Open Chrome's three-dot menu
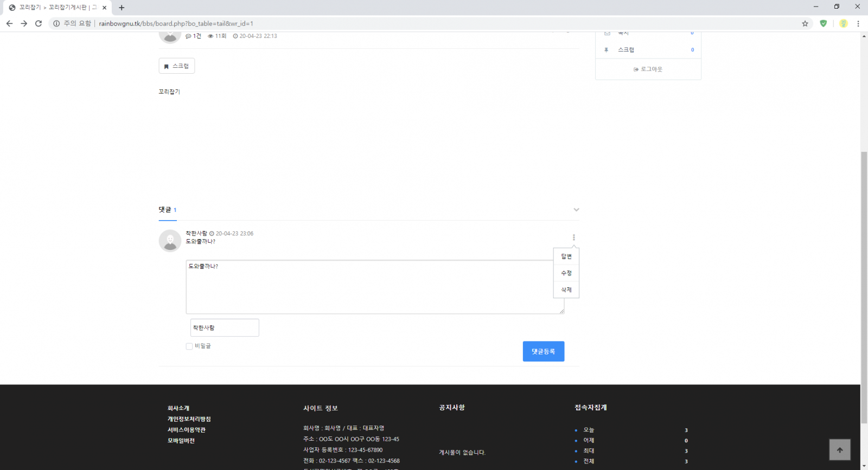Image resolution: width=868 pixels, height=470 pixels. 858,23
